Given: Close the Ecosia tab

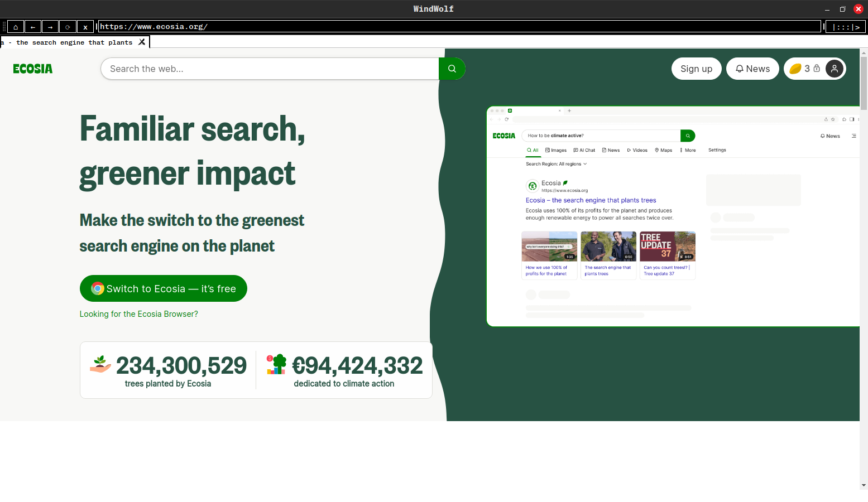Looking at the screenshot, I should [142, 42].
